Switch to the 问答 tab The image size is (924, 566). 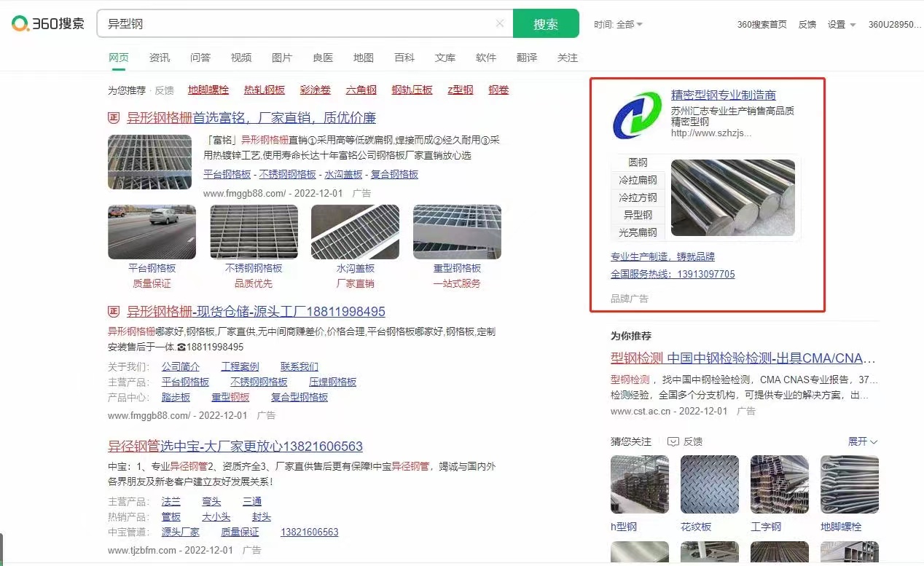tap(200, 58)
